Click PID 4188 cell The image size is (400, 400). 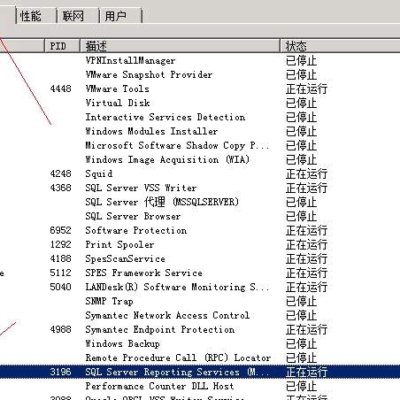point(60,259)
